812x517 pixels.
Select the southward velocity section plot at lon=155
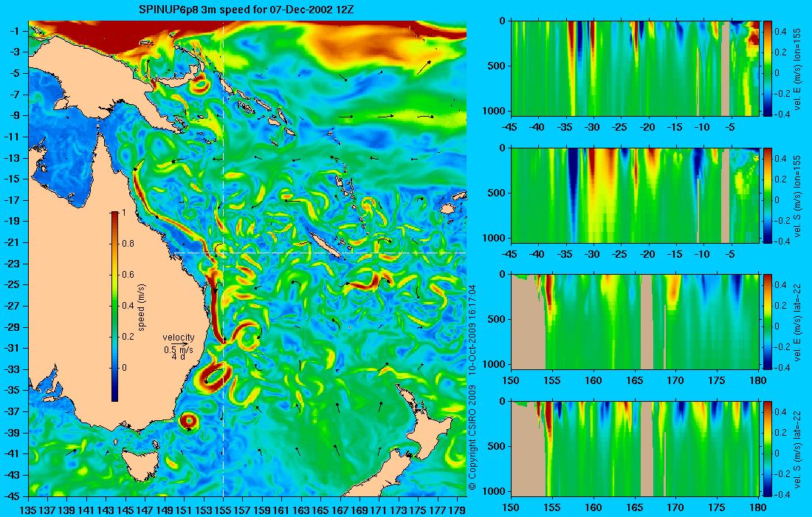click(636, 195)
